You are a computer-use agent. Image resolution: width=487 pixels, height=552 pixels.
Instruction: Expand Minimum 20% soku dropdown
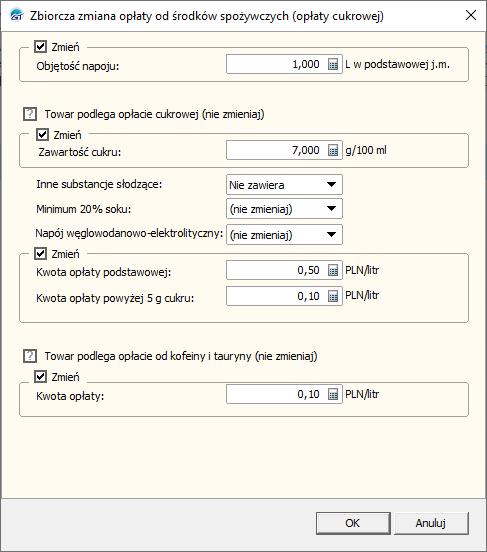point(284,209)
